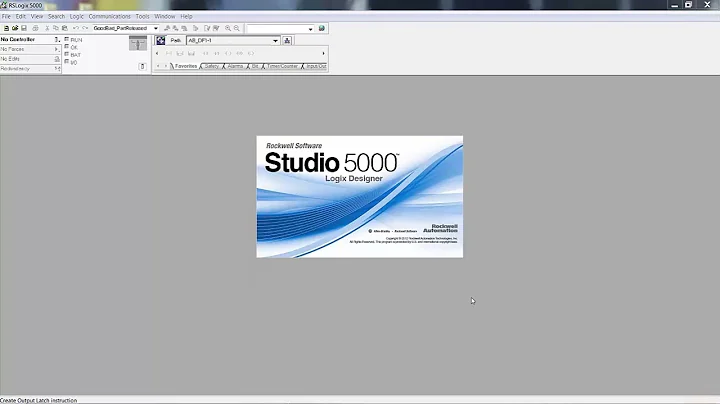Open the Redundancy status arrow
720x404 pixels.
tap(57, 68)
